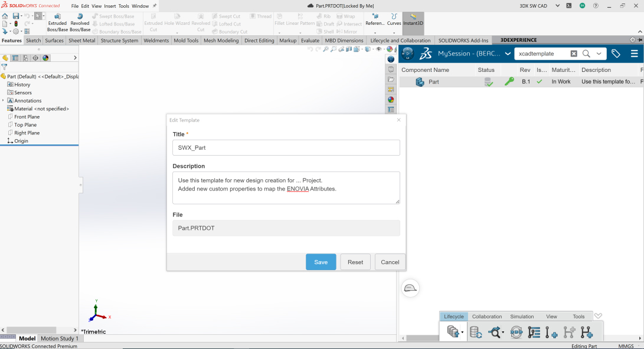Select the Right Plane

coord(24,133)
